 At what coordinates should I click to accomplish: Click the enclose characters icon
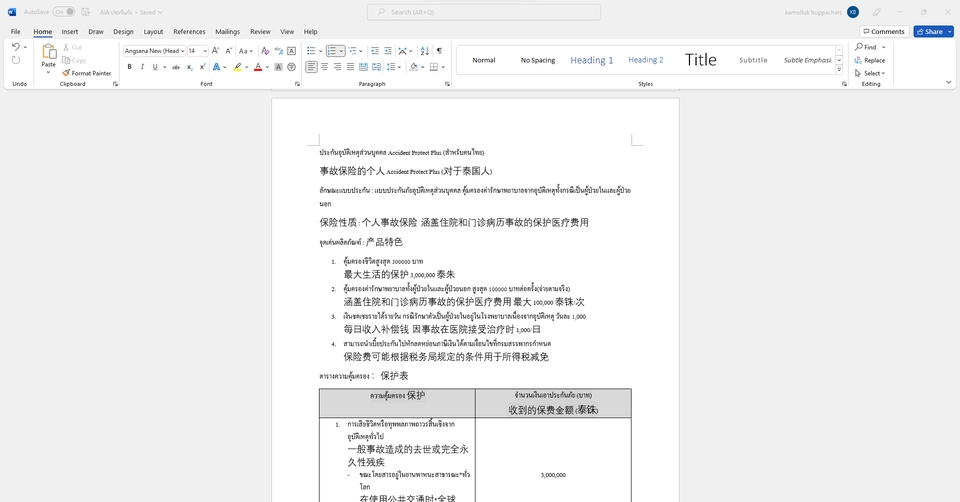coord(291,67)
